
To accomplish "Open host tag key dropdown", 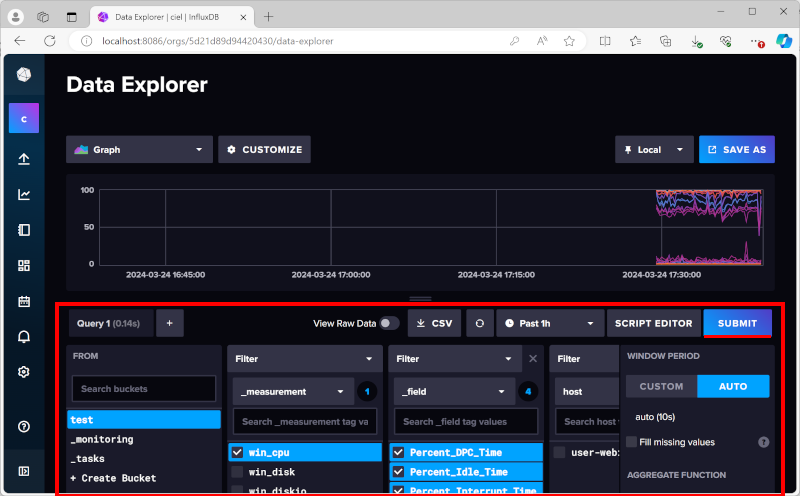I will pos(587,391).
